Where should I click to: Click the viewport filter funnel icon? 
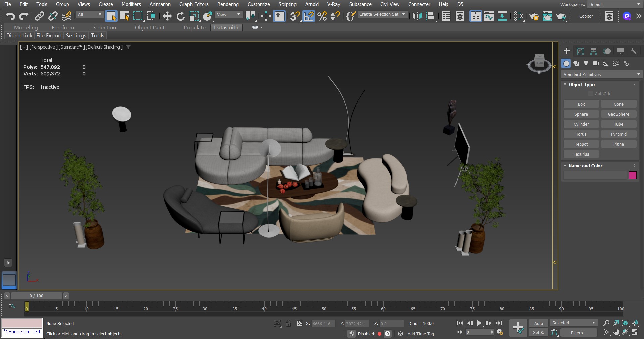[x=128, y=47]
